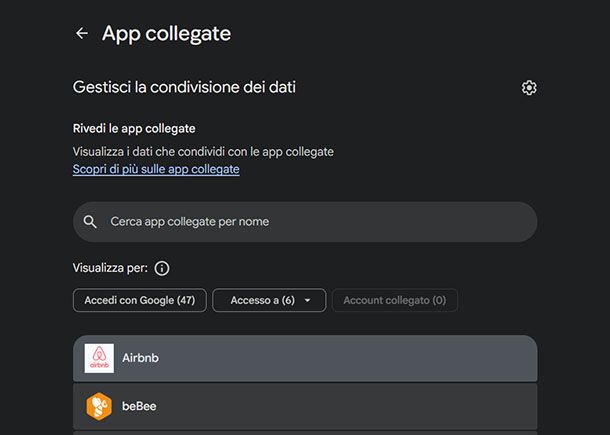The height and width of the screenshot is (435, 610).
Task: Click Visualizza i dati che condividi text
Action: [x=203, y=151]
